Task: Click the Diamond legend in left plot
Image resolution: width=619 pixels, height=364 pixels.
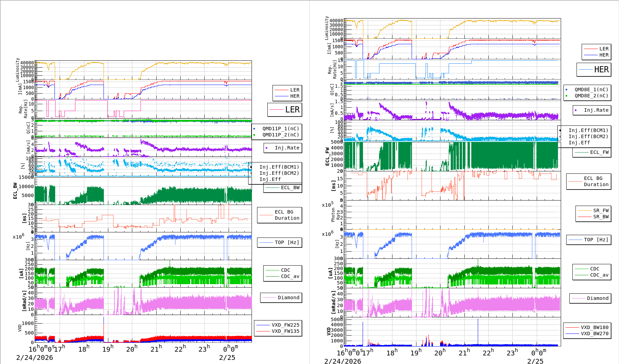Action: 288,298
